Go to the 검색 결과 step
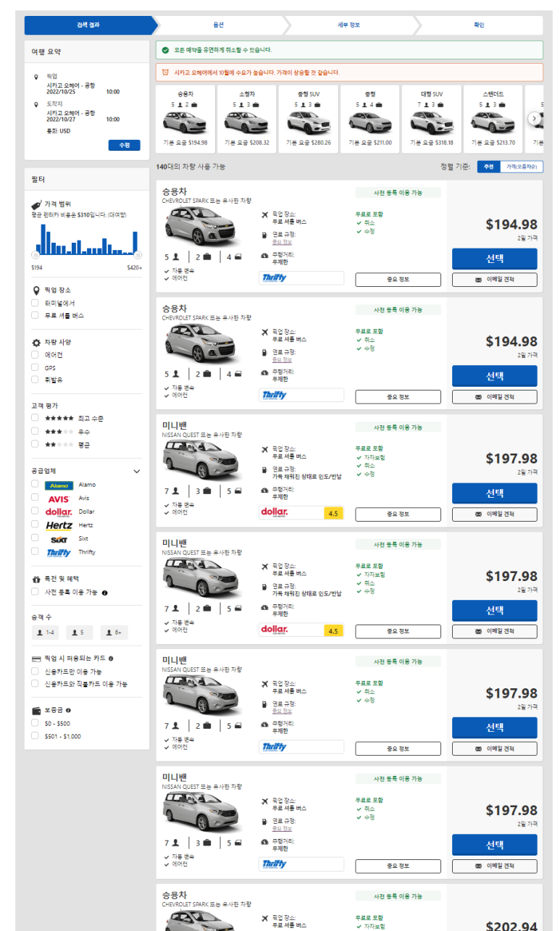 pos(88,25)
